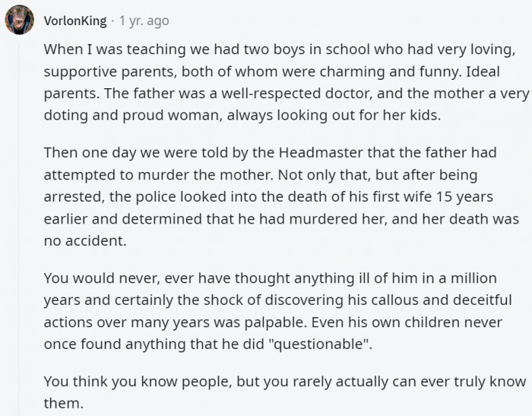Click the quoted word "questionable"
Screen dimensions: 532x416
tap(318, 344)
